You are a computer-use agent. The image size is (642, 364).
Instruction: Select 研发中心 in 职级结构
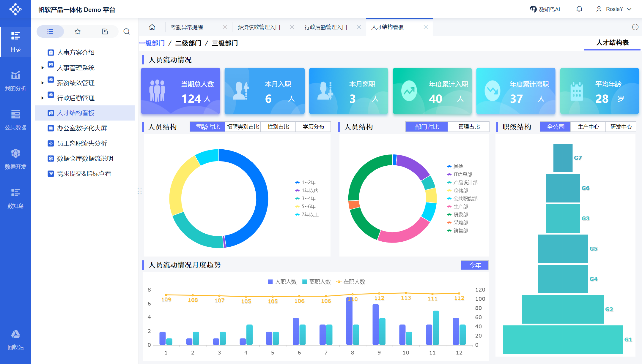[x=621, y=127]
